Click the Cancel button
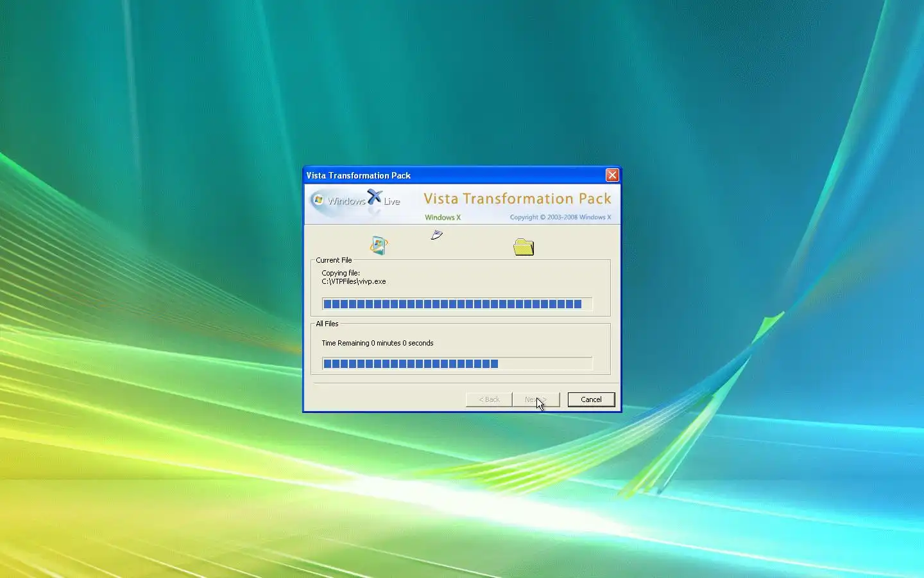This screenshot has height=578, width=924. pyautogui.click(x=591, y=399)
